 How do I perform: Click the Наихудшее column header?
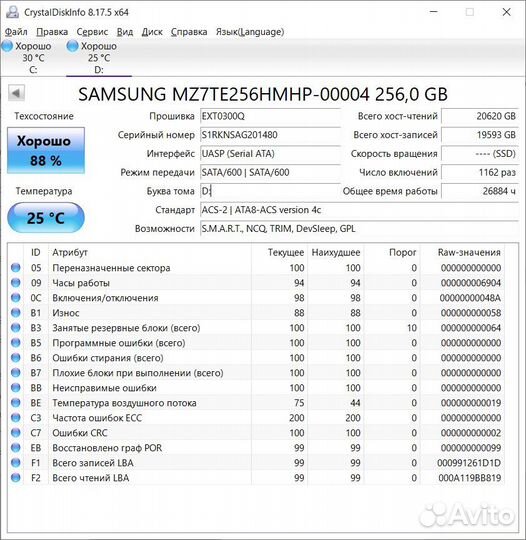point(336,252)
